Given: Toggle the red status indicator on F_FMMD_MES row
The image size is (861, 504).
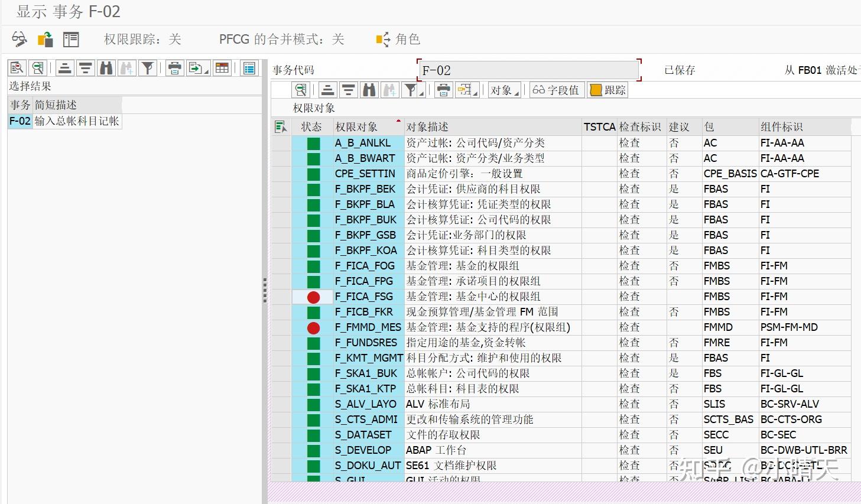Looking at the screenshot, I should 312,327.
